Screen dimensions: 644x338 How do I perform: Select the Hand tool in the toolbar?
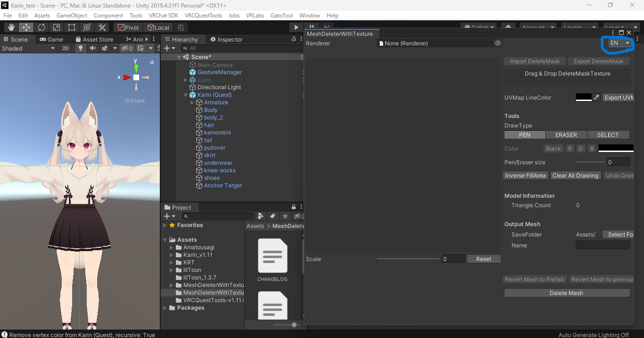[x=11, y=27]
